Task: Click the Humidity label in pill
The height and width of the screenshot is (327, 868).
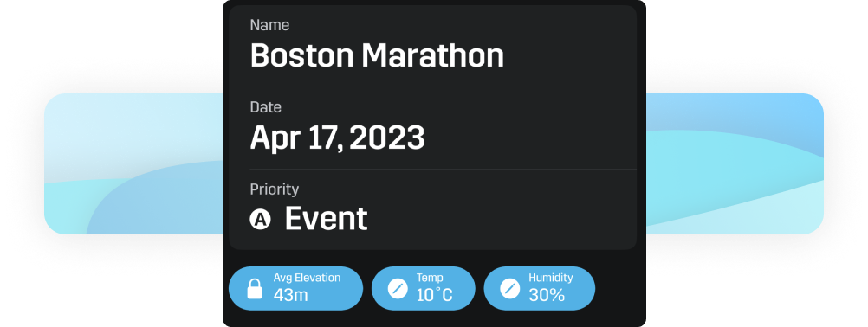Action: tap(551, 278)
